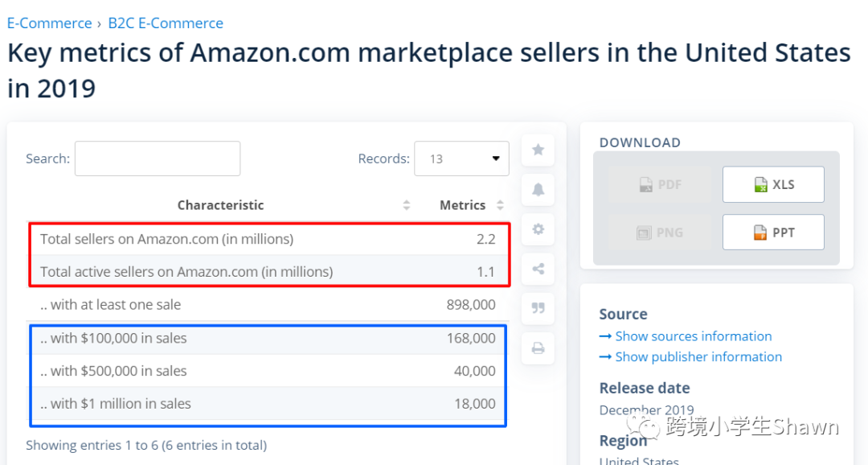Click the bell notification alert icon
Viewport: 868px width, 465px height.
pyautogui.click(x=538, y=190)
